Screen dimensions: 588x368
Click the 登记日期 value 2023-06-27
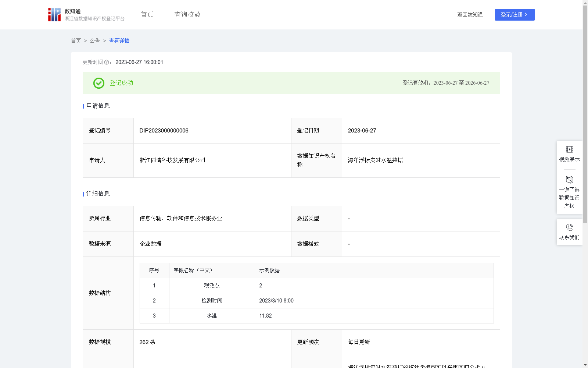pyautogui.click(x=362, y=131)
